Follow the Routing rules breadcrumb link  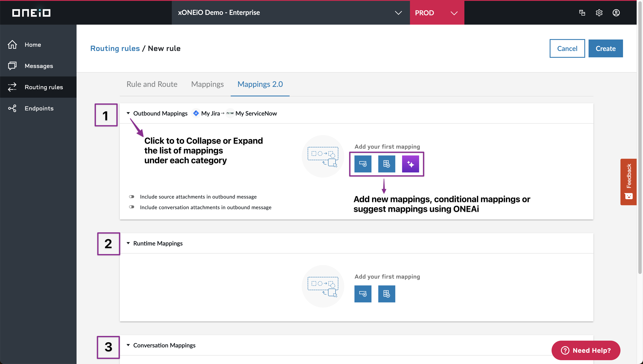[115, 48]
